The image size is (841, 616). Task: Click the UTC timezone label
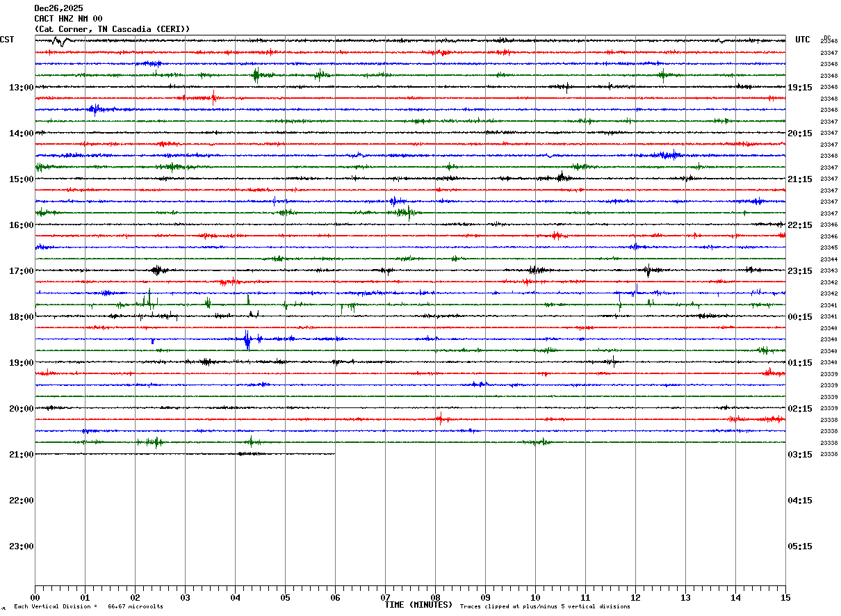(x=803, y=40)
